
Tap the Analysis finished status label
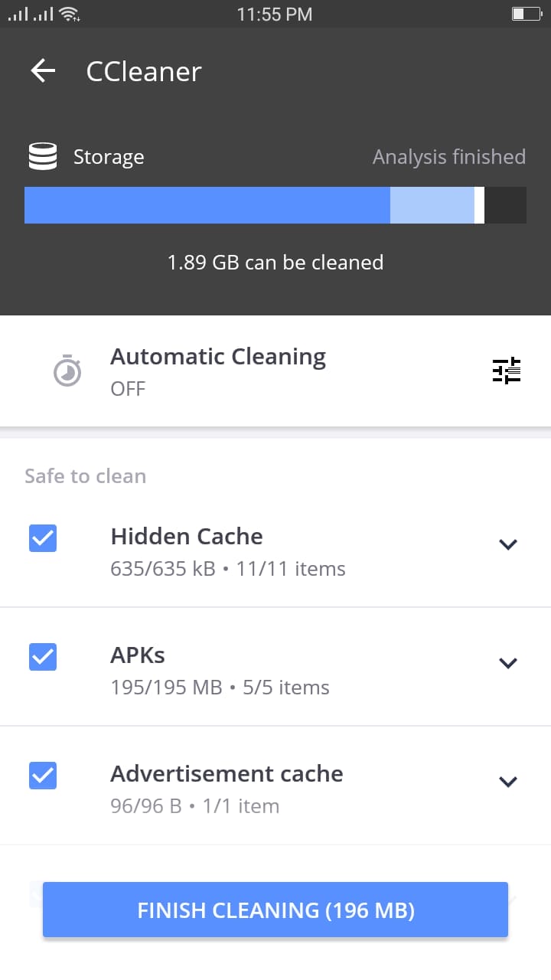click(x=448, y=157)
